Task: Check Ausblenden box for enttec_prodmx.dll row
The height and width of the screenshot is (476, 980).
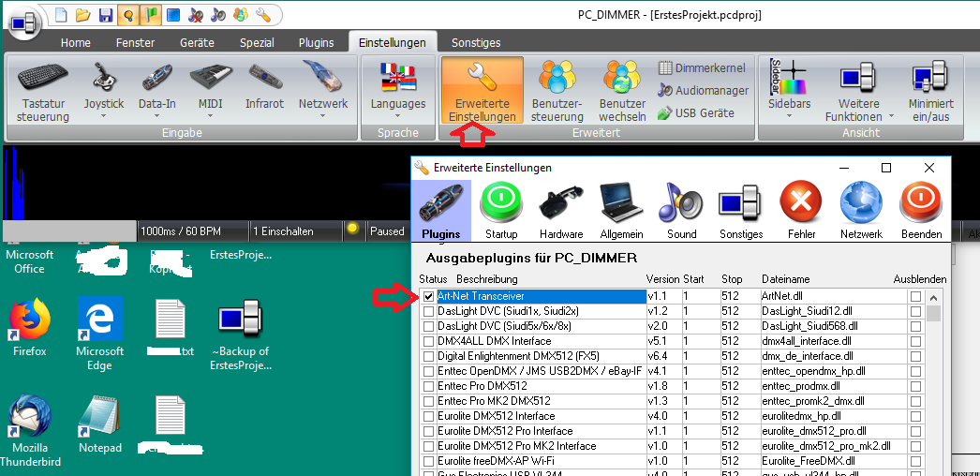Action: click(915, 387)
